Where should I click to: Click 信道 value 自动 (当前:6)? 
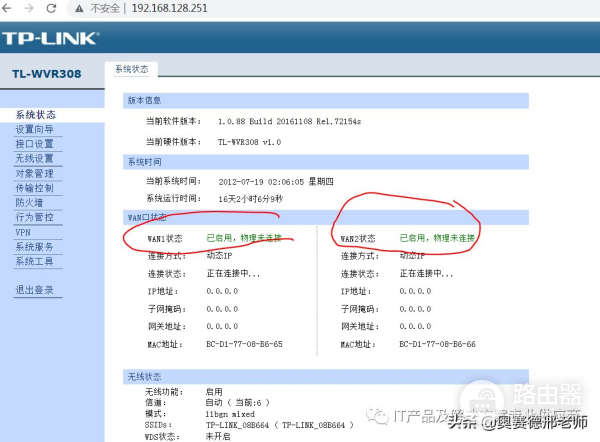(x=238, y=403)
